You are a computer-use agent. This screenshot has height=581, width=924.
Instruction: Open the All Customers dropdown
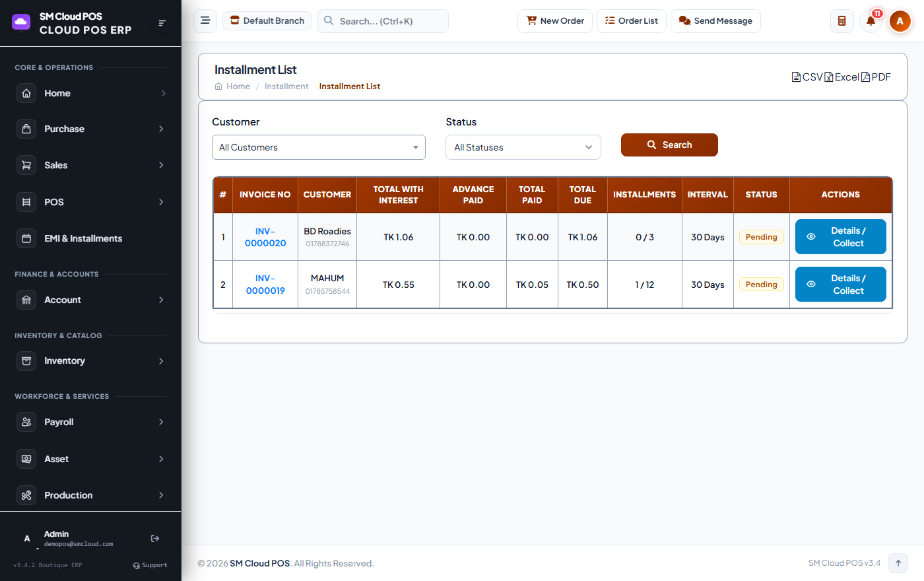pyautogui.click(x=319, y=147)
